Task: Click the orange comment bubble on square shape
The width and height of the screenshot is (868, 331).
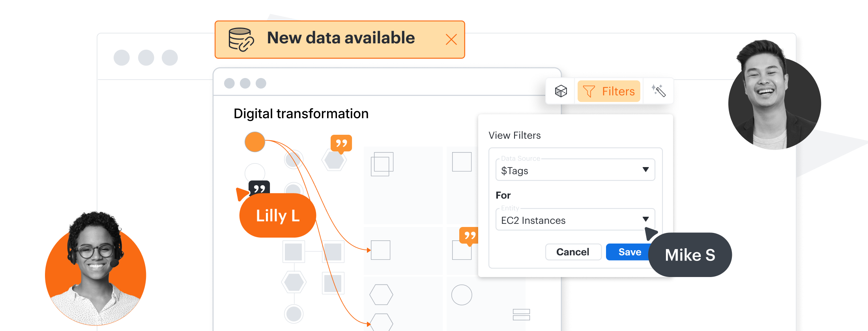Action: coord(469,236)
